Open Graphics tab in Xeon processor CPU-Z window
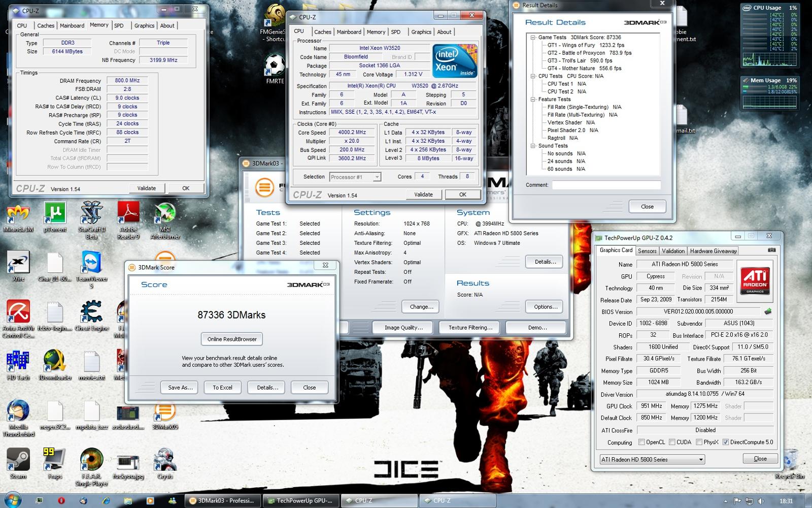The width and height of the screenshot is (812, 508). pos(421,32)
